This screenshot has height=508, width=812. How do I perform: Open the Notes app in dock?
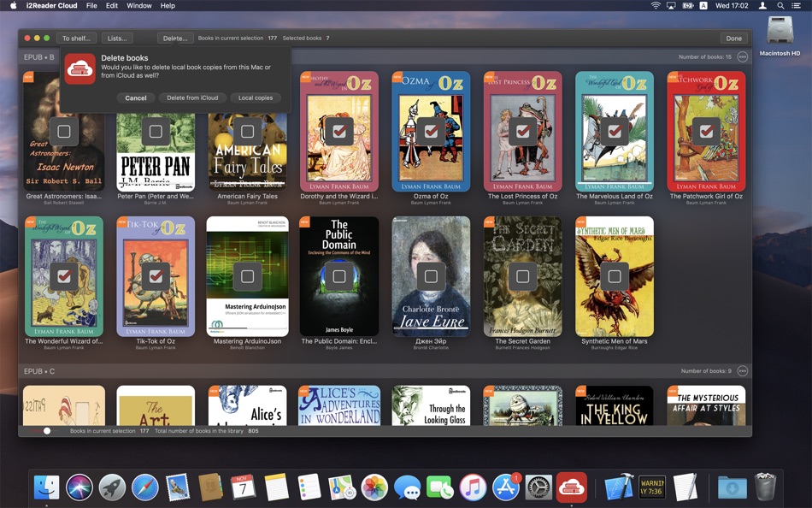(276, 487)
